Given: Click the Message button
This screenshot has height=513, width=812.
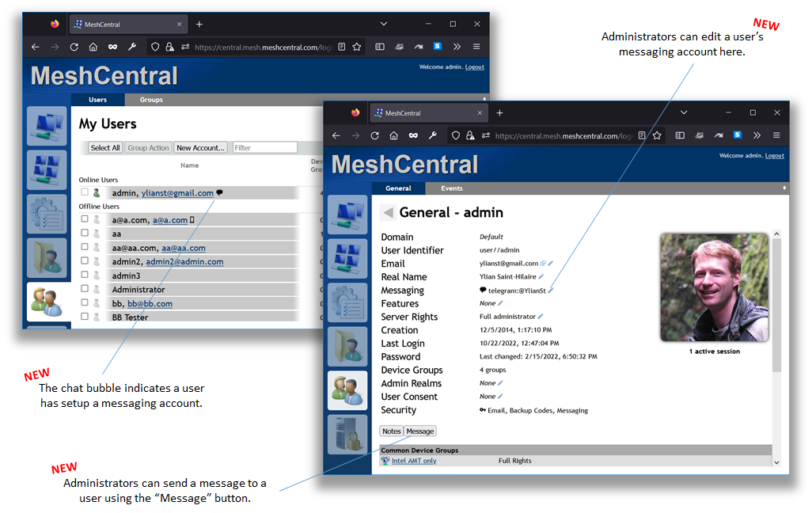Looking at the screenshot, I should 419,431.
